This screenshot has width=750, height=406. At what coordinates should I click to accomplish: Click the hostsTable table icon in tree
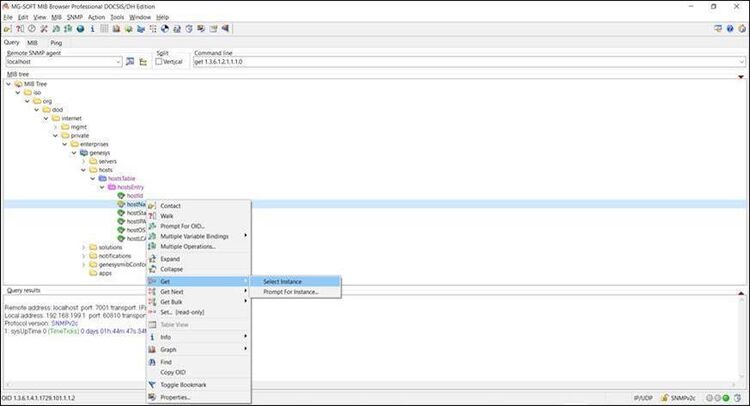coord(102,178)
